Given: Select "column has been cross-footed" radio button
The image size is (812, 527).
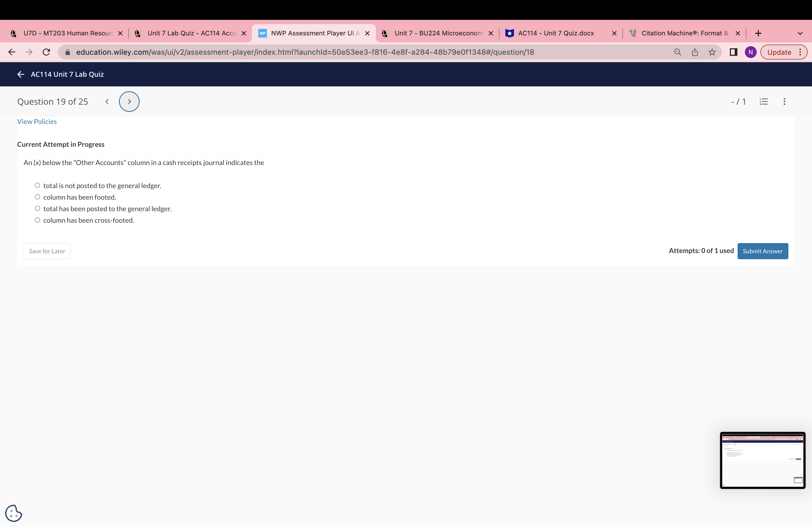Looking at the screenshot, I should click(38, 220).
